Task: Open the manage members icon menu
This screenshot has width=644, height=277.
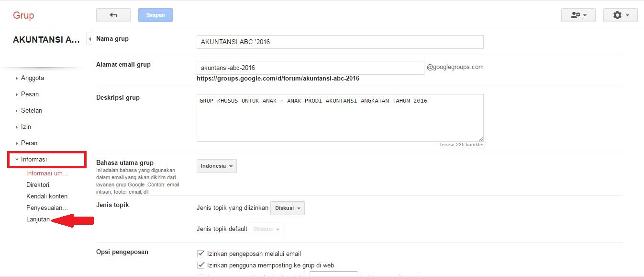Action: tap(578, 15)
